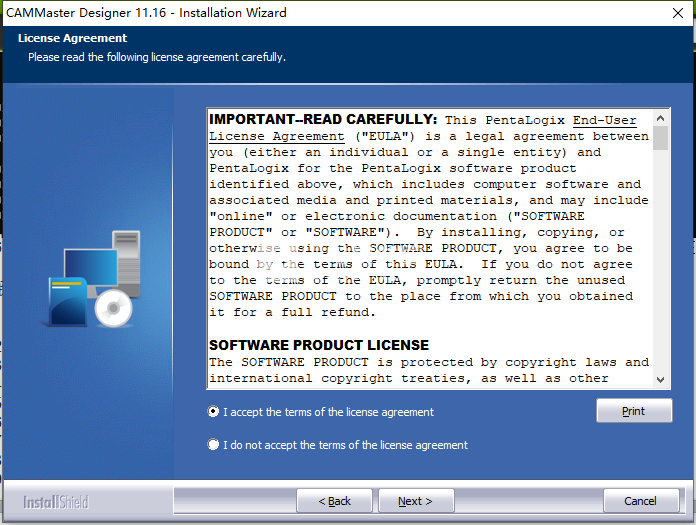Click the license text scroll down arrow
Screen dimensions: 696x525
(x=660, y=380)
